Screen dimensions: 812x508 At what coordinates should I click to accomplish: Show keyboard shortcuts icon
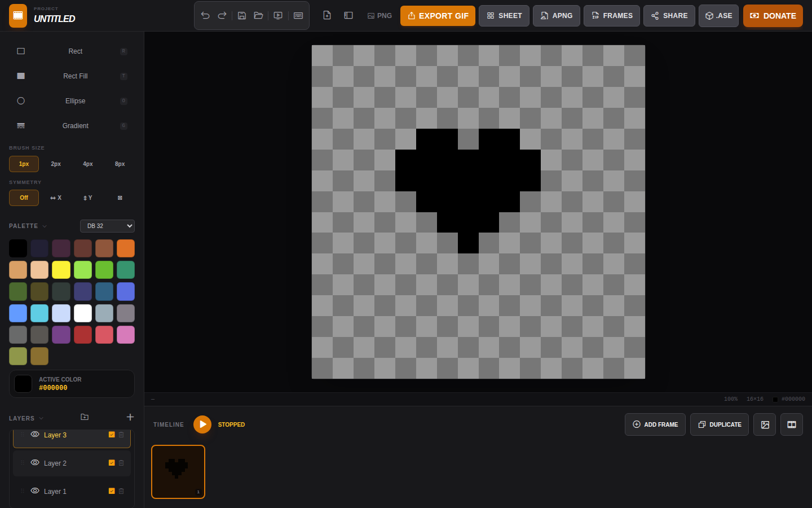pos(298,16)
